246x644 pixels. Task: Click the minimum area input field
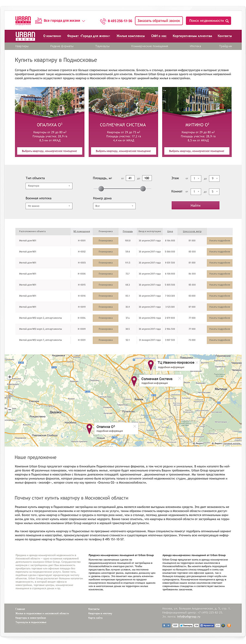coord(130,178)
